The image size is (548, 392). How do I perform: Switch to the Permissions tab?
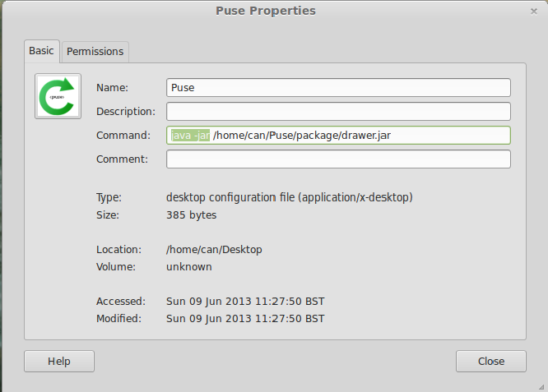pyautogui.click(x=95, y=52)
